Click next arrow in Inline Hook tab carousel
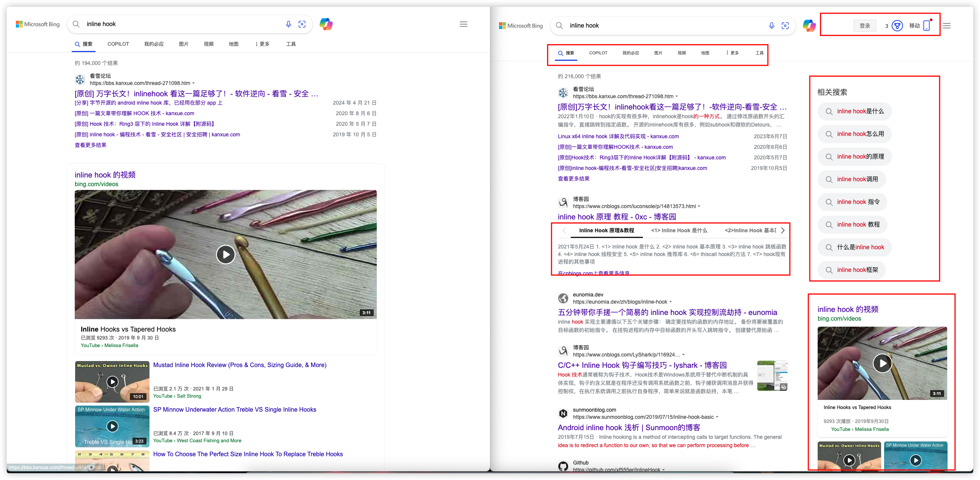Screen dimensions: 980x480 tap(783, 230)
